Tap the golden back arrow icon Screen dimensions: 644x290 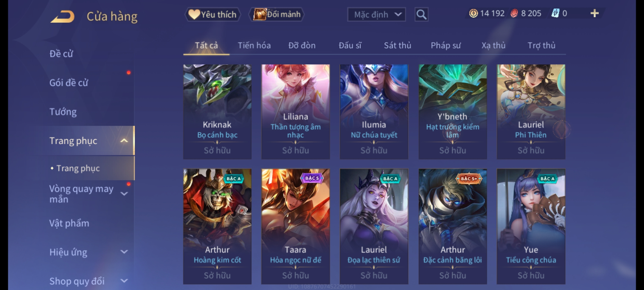(62, 17)
